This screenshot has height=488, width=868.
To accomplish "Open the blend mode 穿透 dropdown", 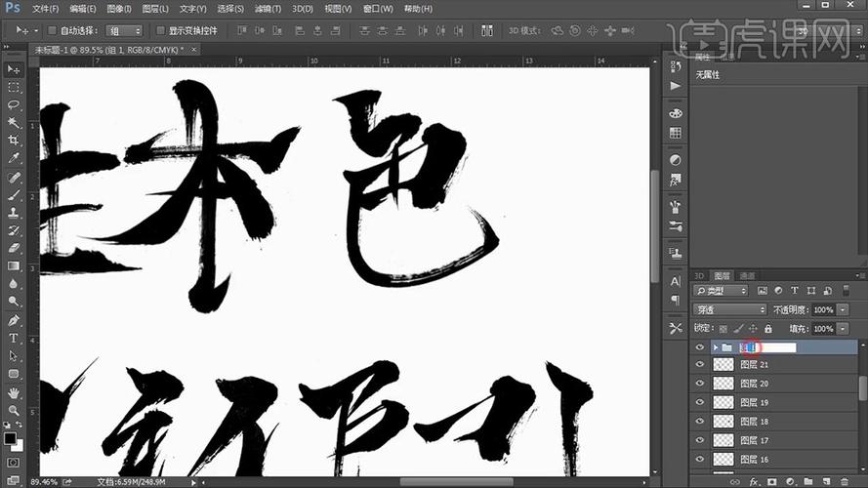I will pos(729,309).
